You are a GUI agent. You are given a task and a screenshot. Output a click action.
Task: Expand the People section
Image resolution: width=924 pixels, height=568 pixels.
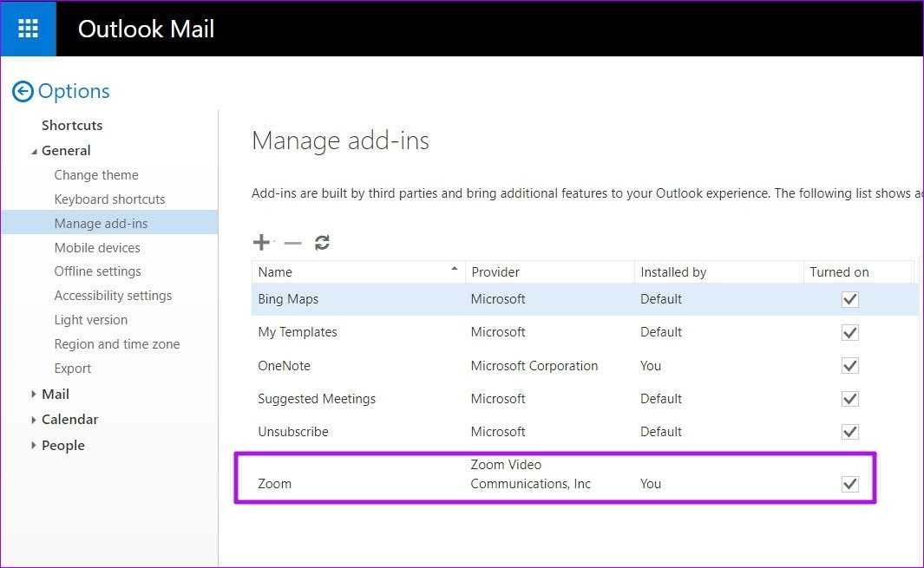tap(35, 446)
